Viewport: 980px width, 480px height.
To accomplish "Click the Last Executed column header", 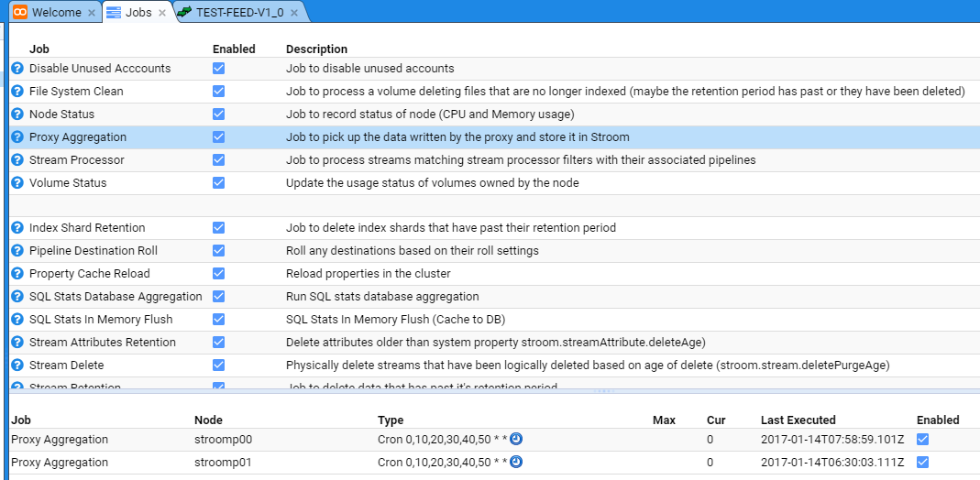I will click(x=798, y=420).
